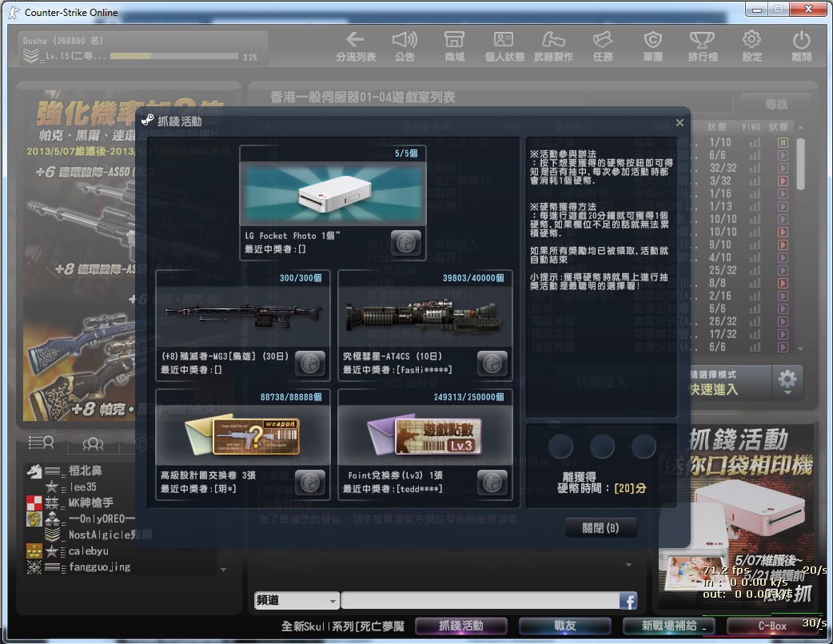The height and width of the screenshot is (644, 833).
Task: Select the player list tab icon
Action: tap(41, 443)
